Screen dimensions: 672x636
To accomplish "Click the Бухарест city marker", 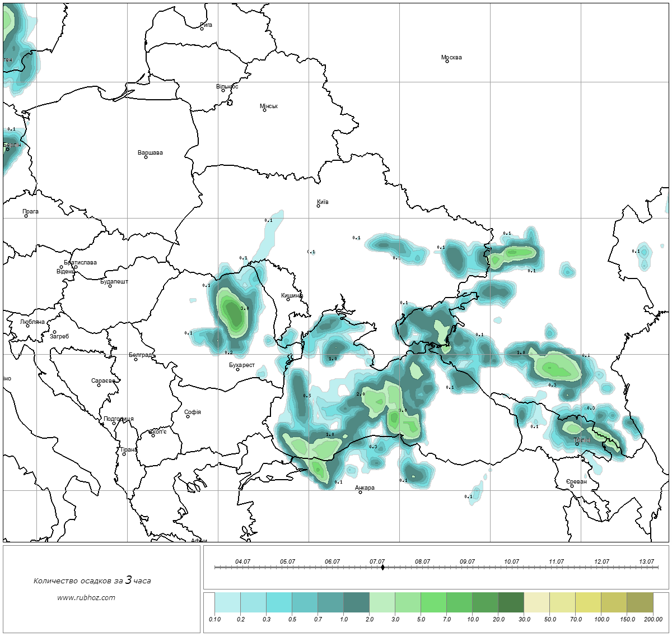I will (237, 369).
